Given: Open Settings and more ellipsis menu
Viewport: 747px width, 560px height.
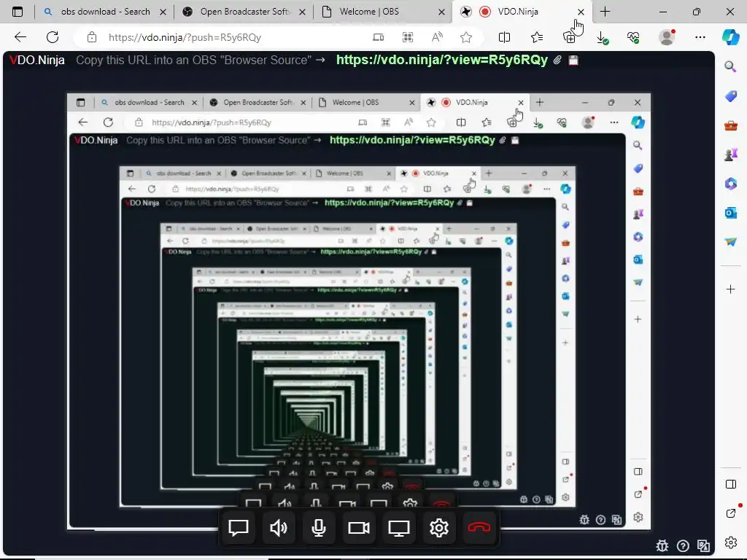Looking at the screenshot, I should pyautogui.click(x=700, y=37).
